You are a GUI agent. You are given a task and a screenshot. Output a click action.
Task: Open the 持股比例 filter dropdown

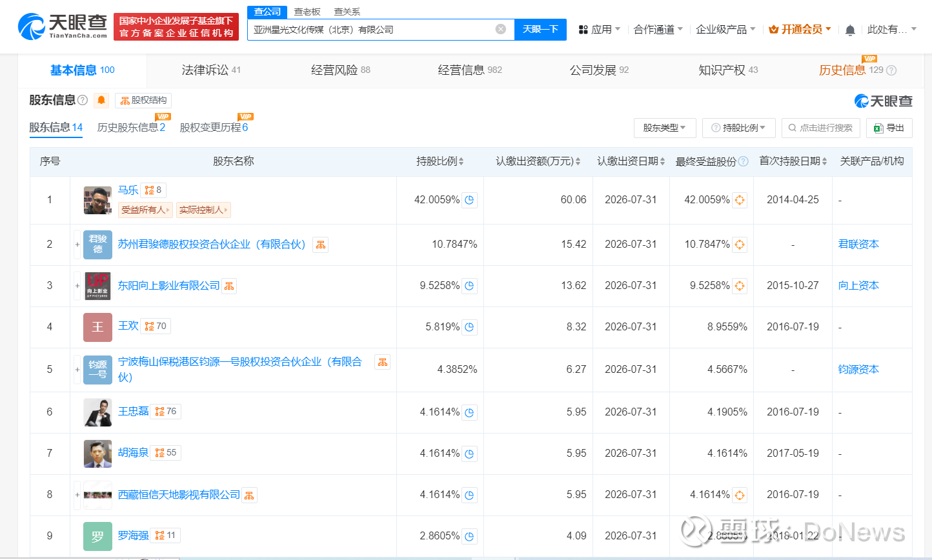(x=738, y=128)
